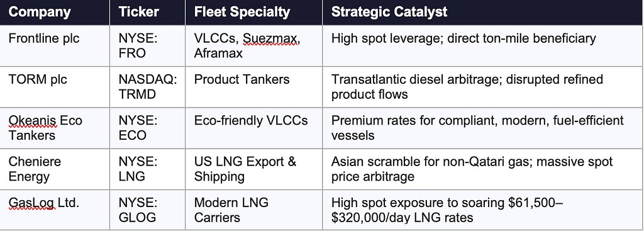The width and height of the screenshot is (644, 231).
Task: Click the NYSE: FRO ticker cell
Action: (147, 45)
